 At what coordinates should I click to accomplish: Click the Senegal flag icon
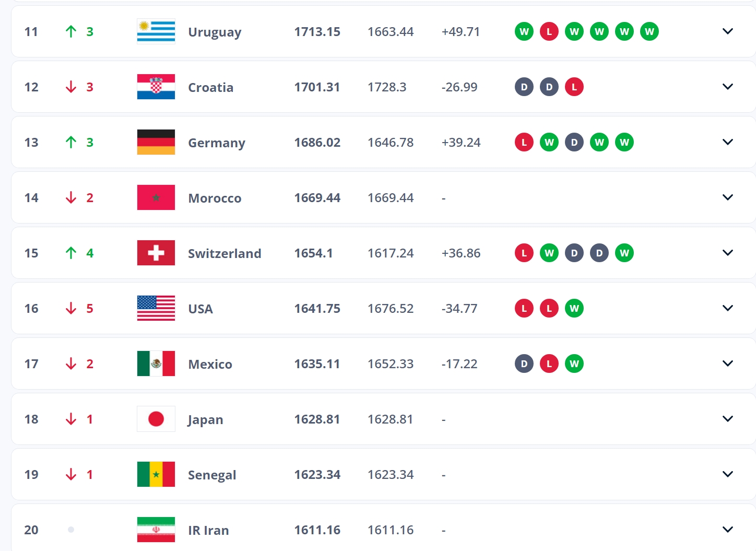(156, 475)
